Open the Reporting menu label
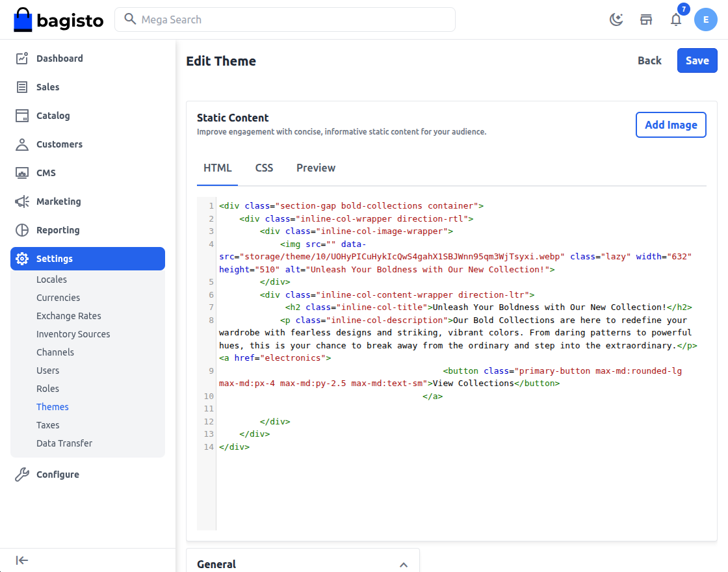The width and height of the screenshot is (728, 572). click(x=58, y=230)
